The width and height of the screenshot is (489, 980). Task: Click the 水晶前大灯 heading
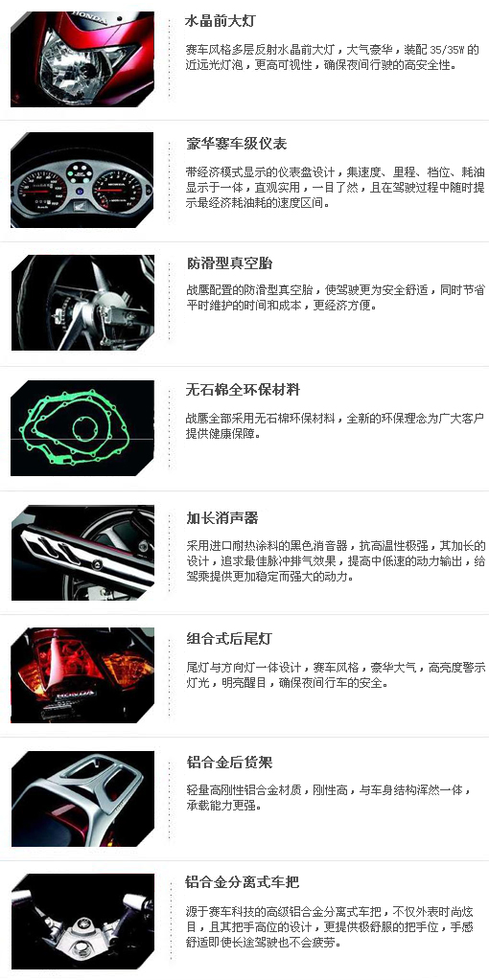pyautogui.click(x=221, y=21)
